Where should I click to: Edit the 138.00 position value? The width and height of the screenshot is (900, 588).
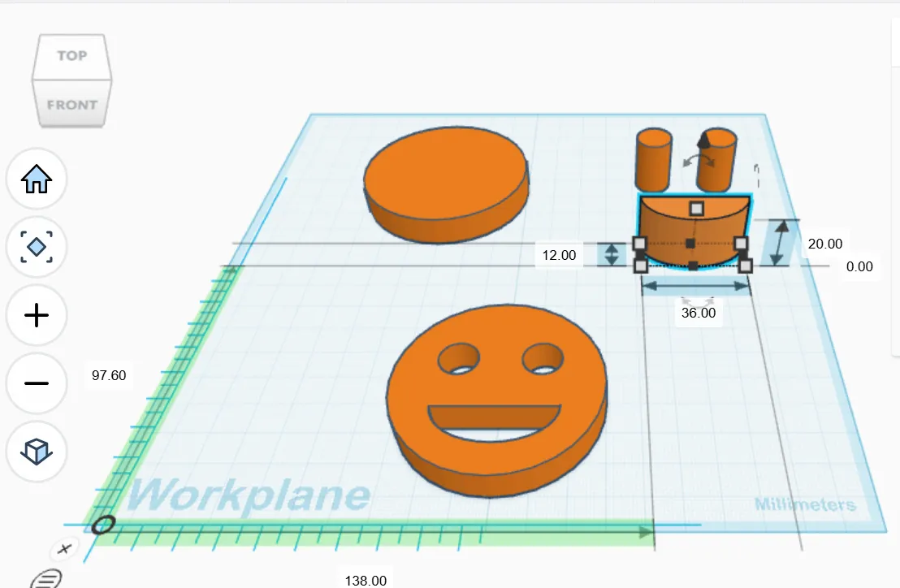[367, 580]
